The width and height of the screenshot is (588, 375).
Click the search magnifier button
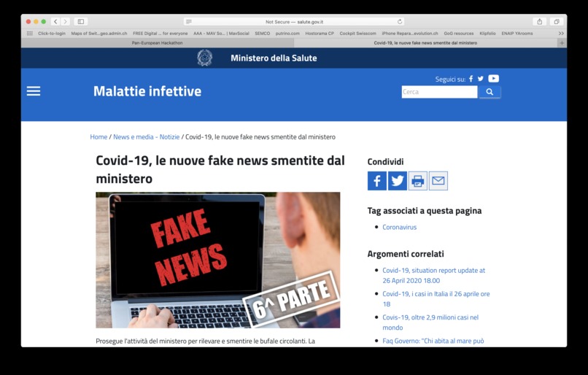(490, 92)
